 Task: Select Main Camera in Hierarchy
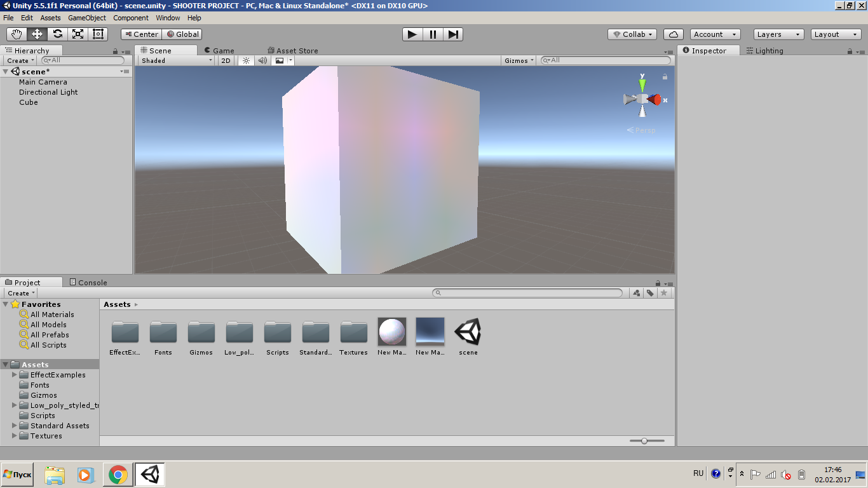click(43, 82)
